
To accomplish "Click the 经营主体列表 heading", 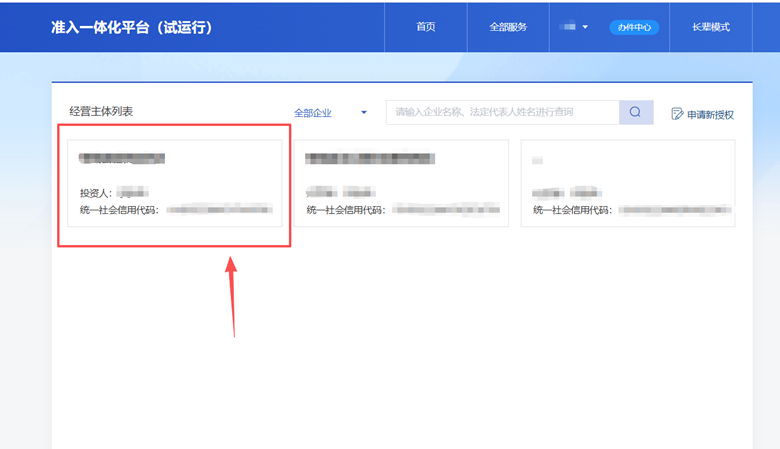I will (101, 111).
